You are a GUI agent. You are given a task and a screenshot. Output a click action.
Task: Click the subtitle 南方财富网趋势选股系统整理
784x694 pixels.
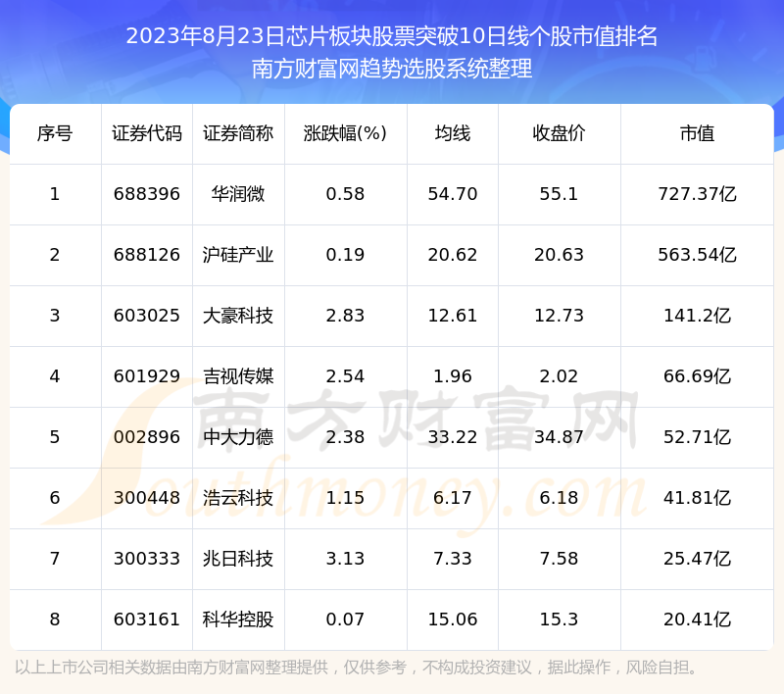[391, 69]
